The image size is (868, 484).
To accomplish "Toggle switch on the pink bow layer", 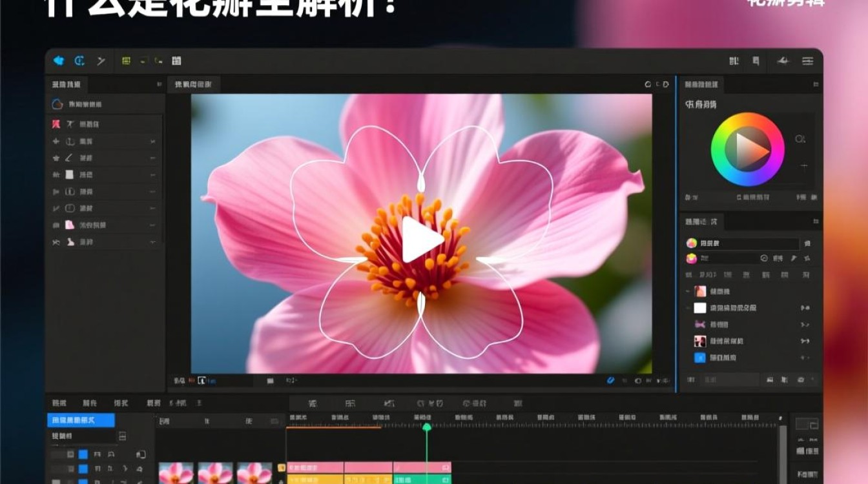I will [x=805, y=325].
